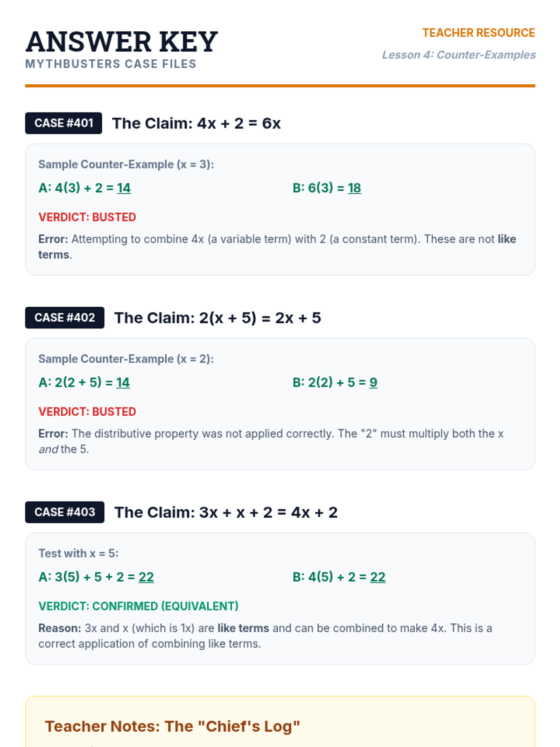Viewport: 560px width, 747px height.
Task: Click the CASE #401 badge
Action: [x=63, y=123]
